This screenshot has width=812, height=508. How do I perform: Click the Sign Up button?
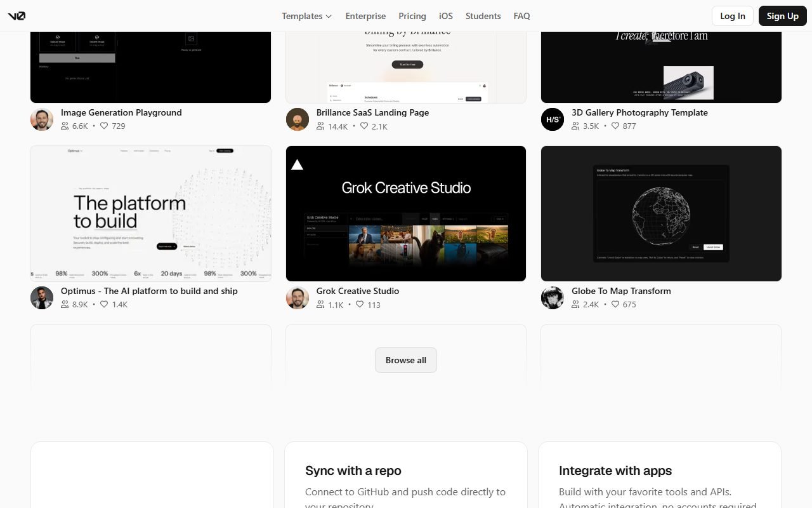(783, 16)
